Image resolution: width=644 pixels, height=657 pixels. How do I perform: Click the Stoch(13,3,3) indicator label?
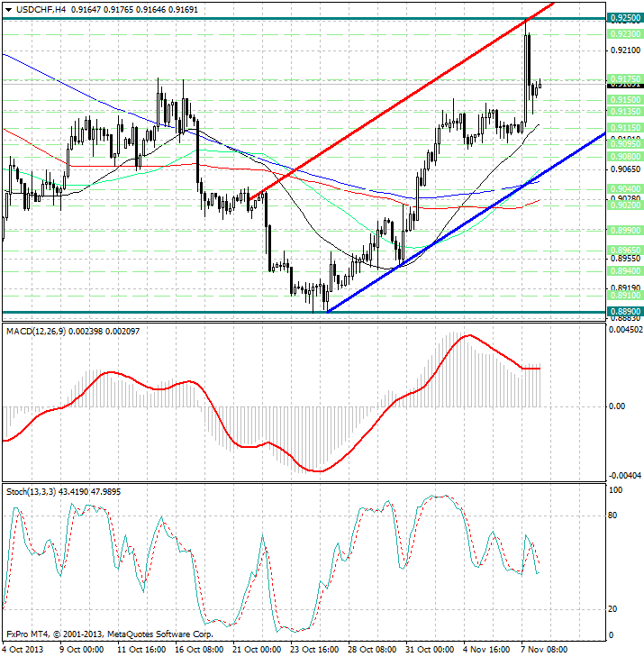point(32,492)
